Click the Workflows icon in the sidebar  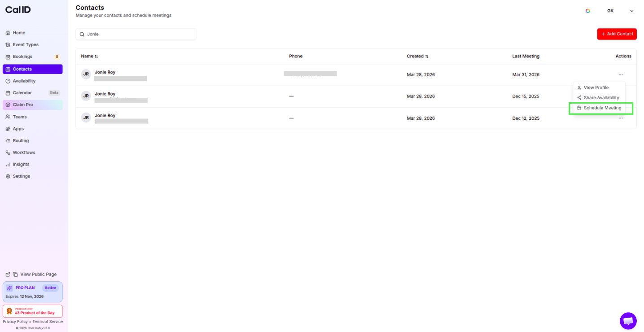tap(8, 153)
